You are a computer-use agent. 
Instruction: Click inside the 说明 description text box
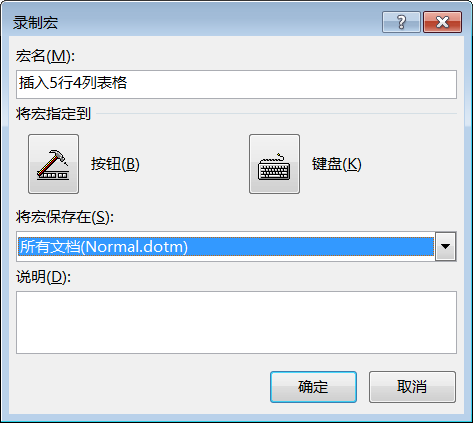236,322
